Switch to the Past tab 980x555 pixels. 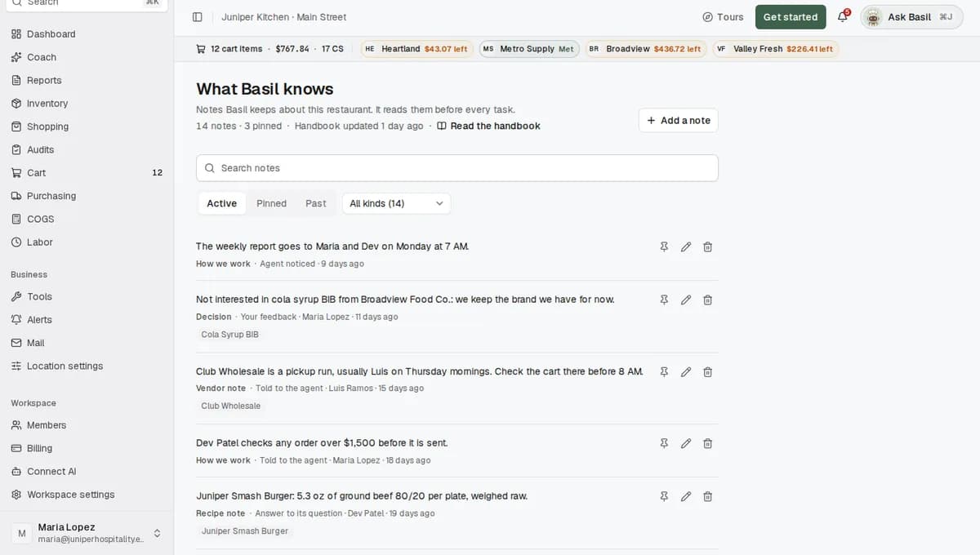pos(316,203)
